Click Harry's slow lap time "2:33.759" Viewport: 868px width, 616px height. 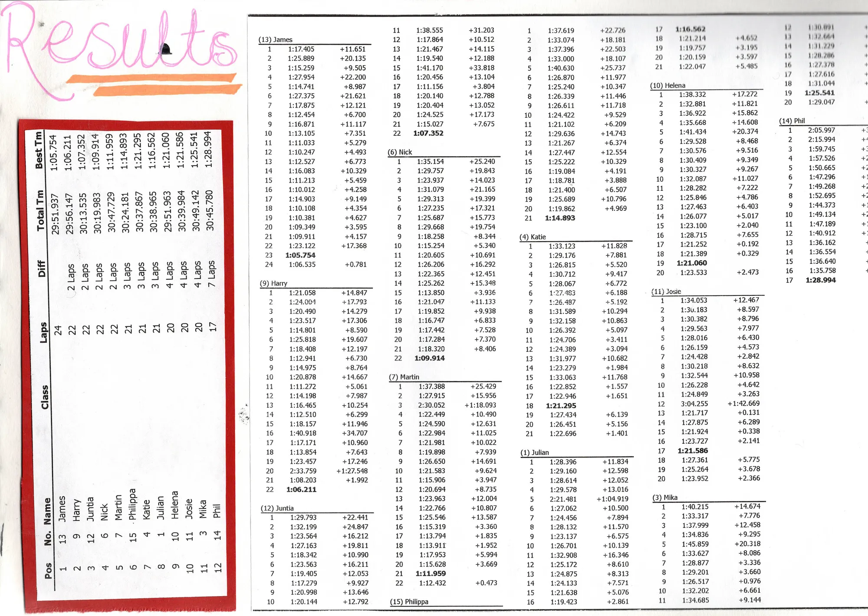tap(303, 471)
